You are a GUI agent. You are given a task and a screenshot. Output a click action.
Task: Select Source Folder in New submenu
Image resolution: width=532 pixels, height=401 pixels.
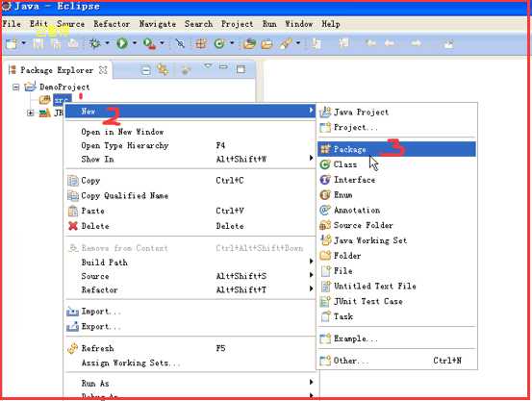tap(396, 225)
